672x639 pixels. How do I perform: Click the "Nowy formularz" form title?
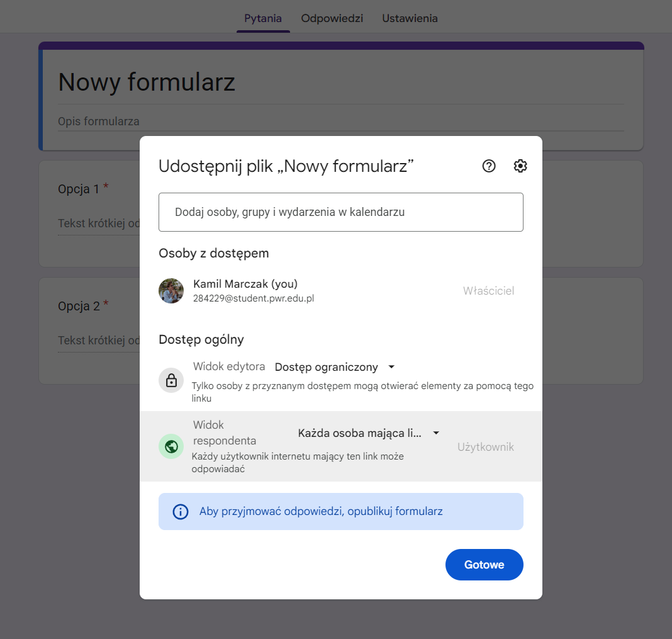147,82
